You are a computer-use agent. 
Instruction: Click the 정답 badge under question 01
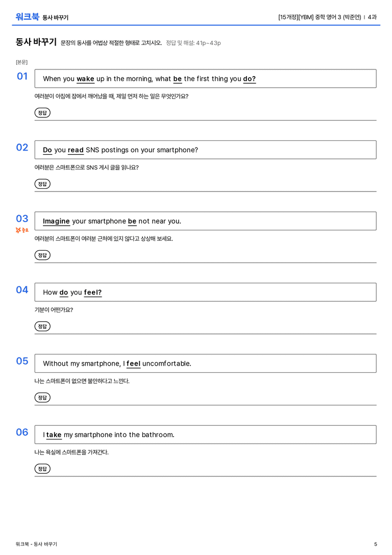click(42, 112)
